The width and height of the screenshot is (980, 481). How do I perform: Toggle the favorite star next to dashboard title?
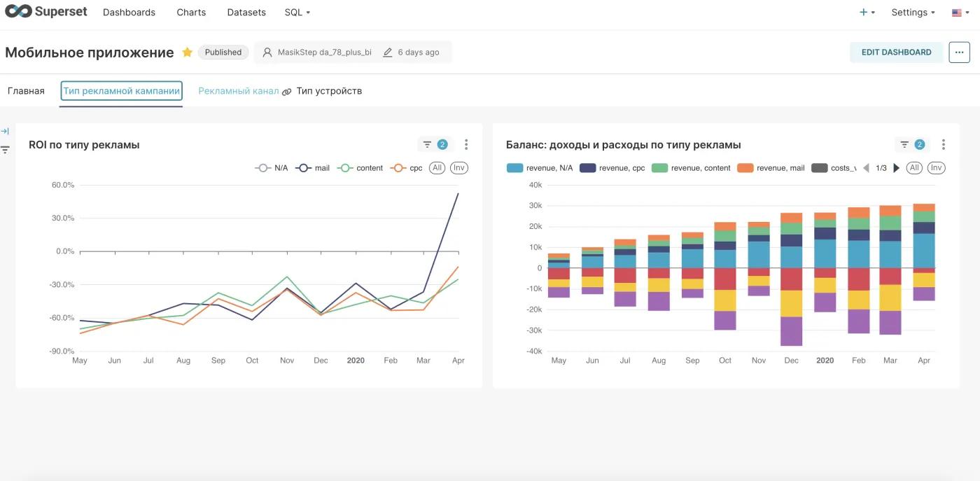coord(188,53)
